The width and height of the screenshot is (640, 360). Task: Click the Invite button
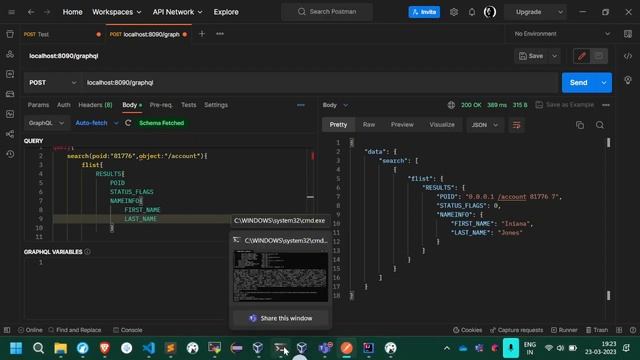tap(424, 12)
